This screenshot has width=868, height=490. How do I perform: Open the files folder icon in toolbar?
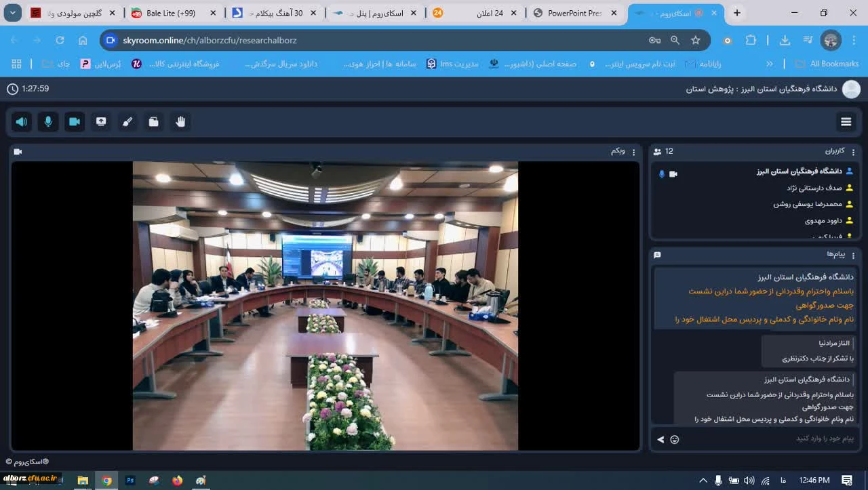154,122
